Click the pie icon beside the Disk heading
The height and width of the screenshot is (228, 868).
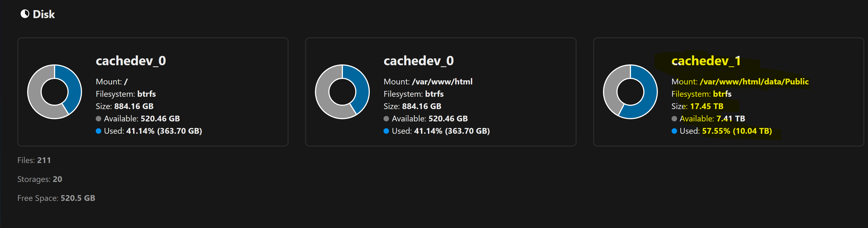tap(25, 14)
